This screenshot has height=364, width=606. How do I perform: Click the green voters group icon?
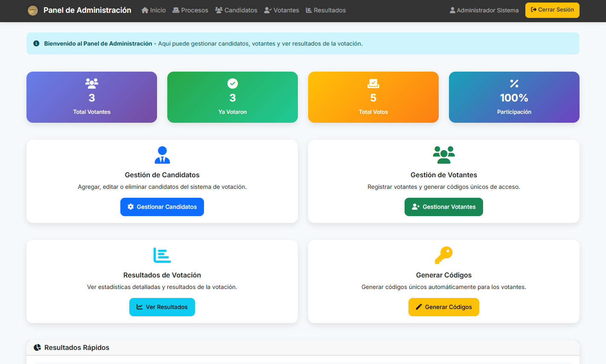click(444, 155)
